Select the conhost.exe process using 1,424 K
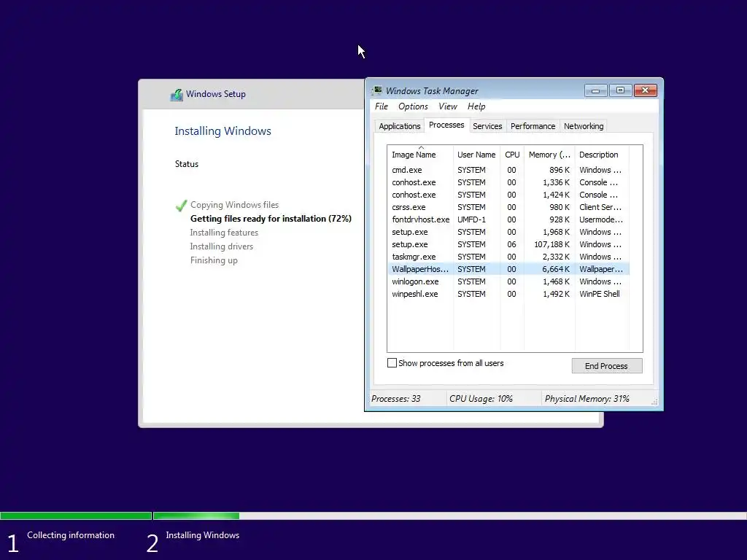The height and width of the screenshot is (560, 747). [x=508, y=195]
